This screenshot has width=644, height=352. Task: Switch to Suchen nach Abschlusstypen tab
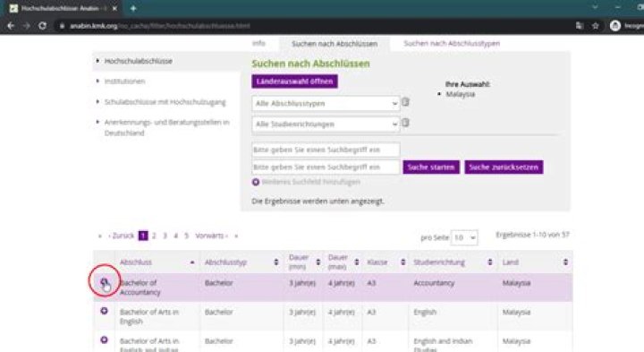click(x=452, y=43)
